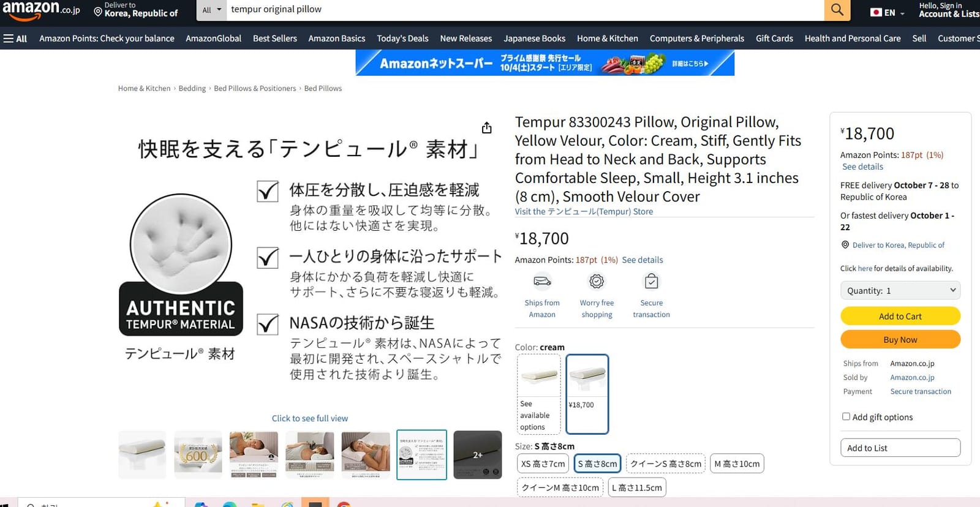The width and height of the screenshot is (980, 507).
Task: Expand the EN language dropdown arrow
Action: pyautogui.click(x=902, y=13)
